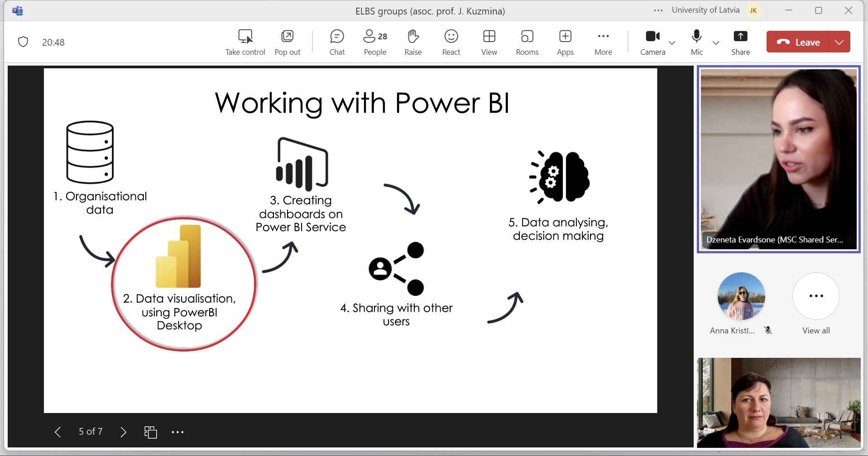This screenshot has height=456, width=868.
Task: Open the JK profile avatar
Action: coord(753,10)
